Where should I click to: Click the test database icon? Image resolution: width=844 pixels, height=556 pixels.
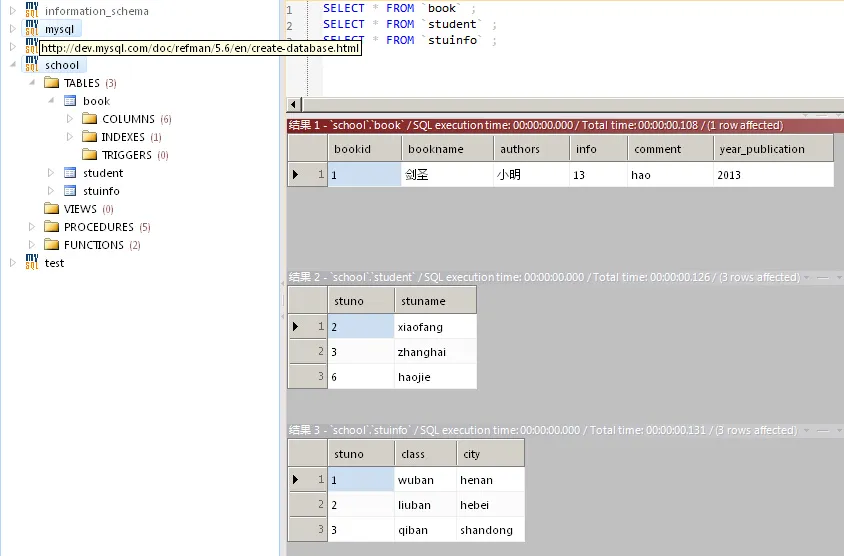click(x=31, y=263)
